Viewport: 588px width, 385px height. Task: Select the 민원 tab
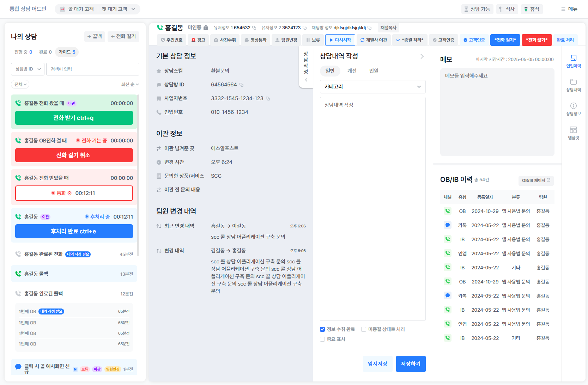pos(374,71)
